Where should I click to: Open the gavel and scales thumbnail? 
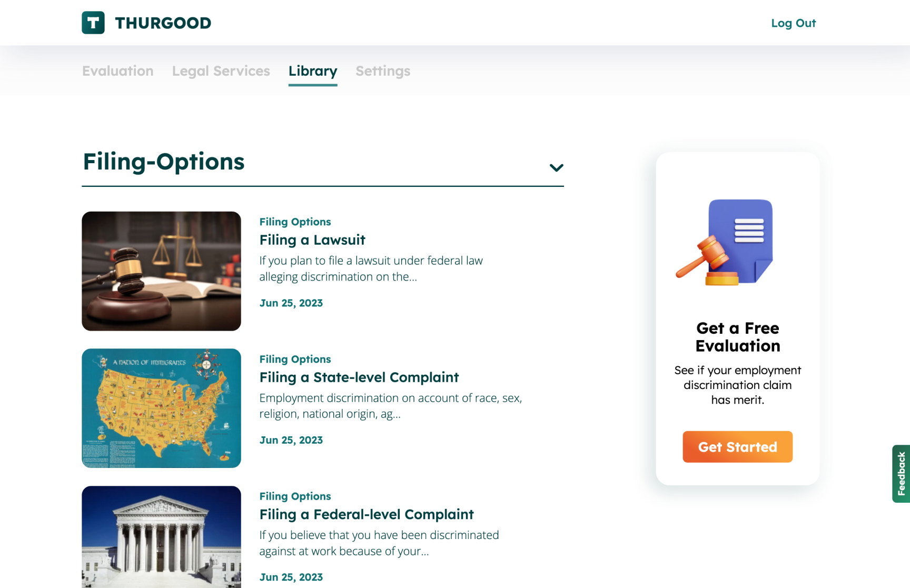(161, 271)
